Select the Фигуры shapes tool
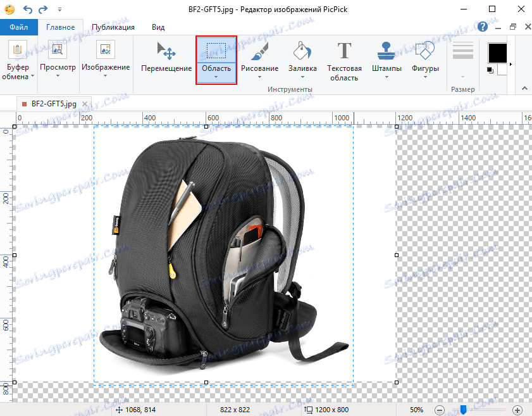Viewport: 532px width, 416px height. pyautogui.click(x=425, y=56)
